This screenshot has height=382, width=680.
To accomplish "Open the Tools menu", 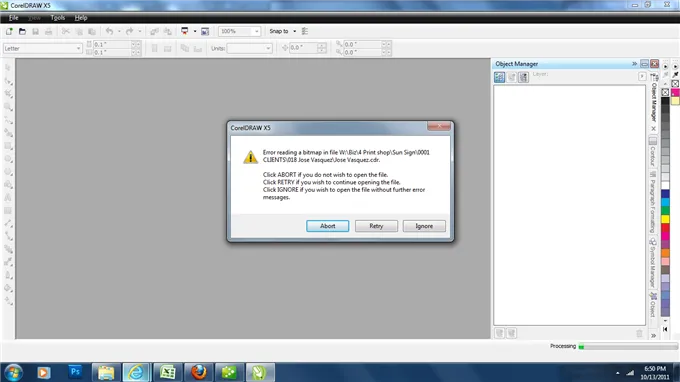I will [58, 18].
